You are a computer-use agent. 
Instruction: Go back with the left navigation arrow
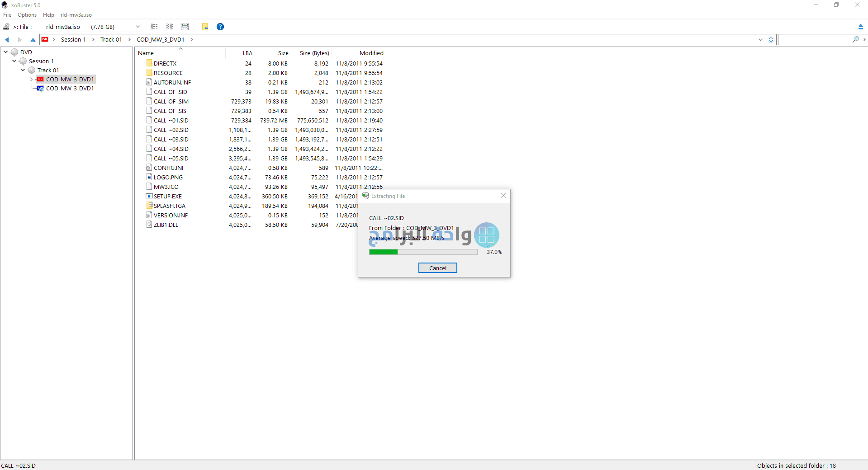[x=7, y=40]
